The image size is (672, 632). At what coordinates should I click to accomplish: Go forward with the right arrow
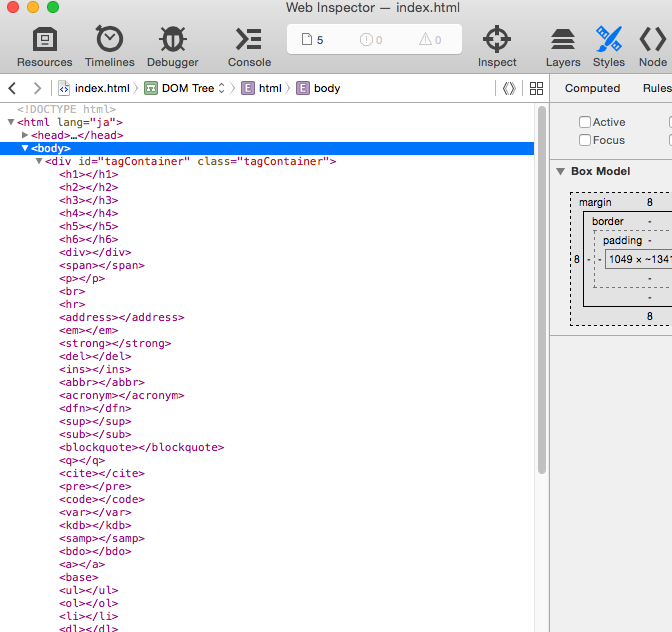pyautogui.click(x=37, y=88)
